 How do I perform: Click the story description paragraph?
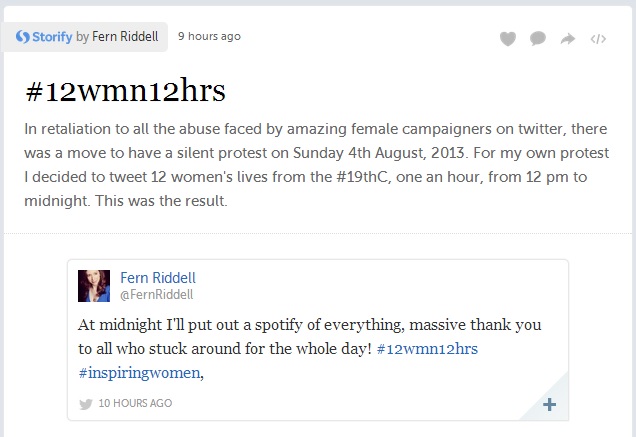tap(316, 165)
